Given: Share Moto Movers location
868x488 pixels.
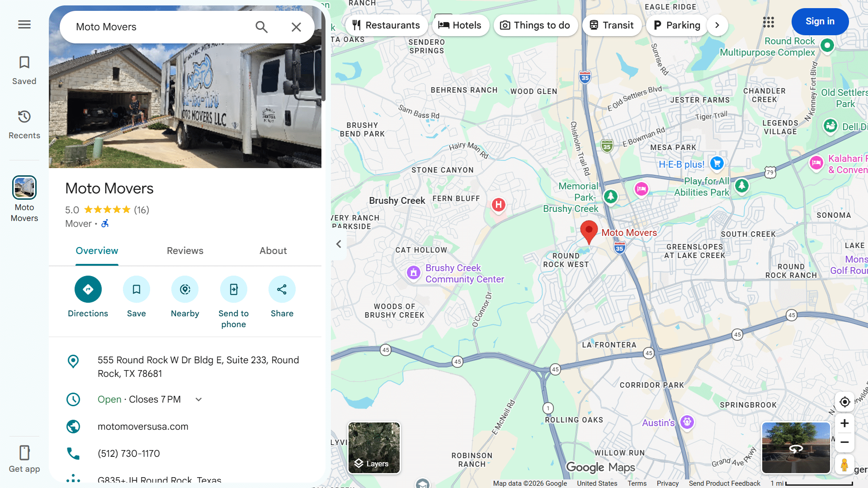Looking at the screenshot, I should click(282, 297).
